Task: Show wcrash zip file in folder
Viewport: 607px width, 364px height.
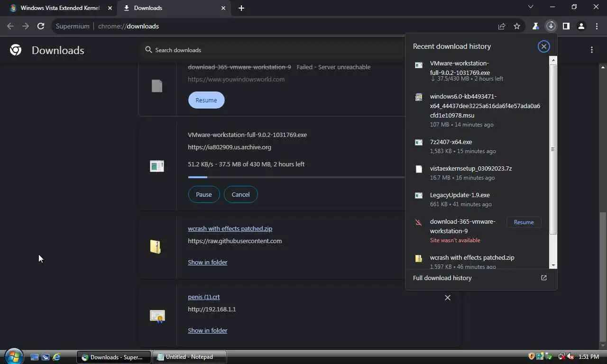Action: tap(207, 262)
